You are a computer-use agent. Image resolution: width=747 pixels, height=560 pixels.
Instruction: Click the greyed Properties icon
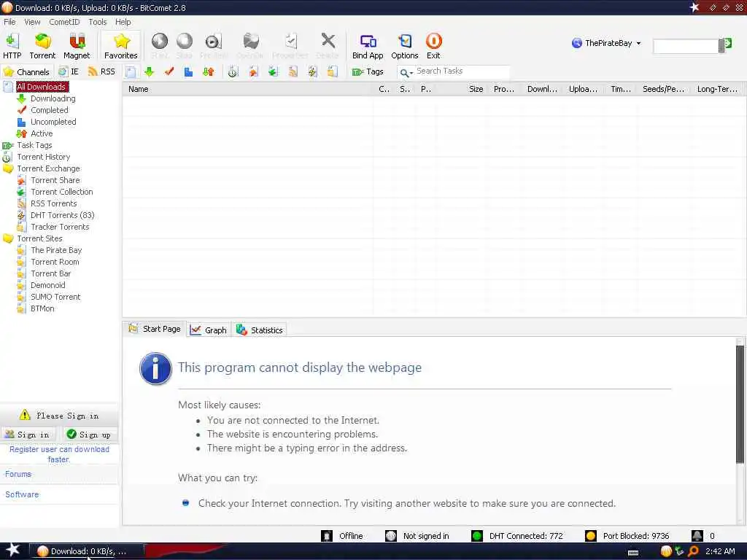click(290, 46)
